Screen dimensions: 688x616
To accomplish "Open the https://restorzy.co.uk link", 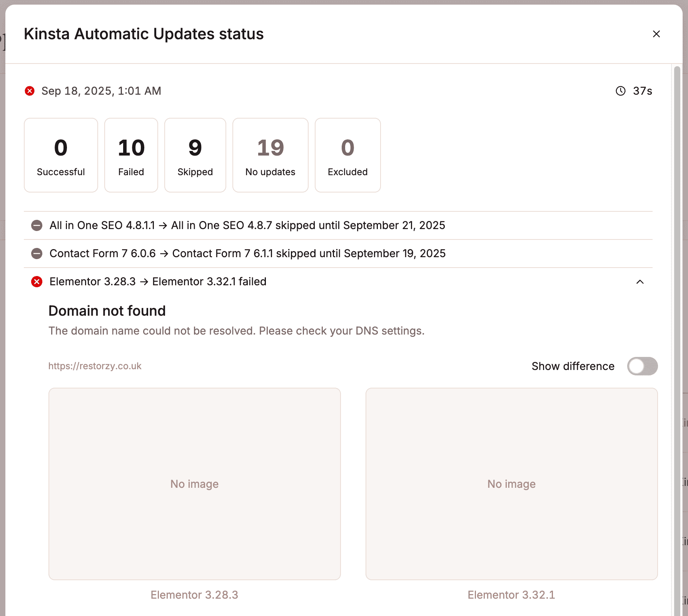I will 95,366.
